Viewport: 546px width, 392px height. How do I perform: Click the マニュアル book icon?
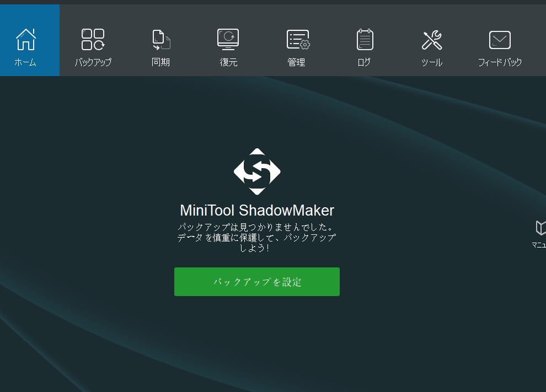(541, 228)
